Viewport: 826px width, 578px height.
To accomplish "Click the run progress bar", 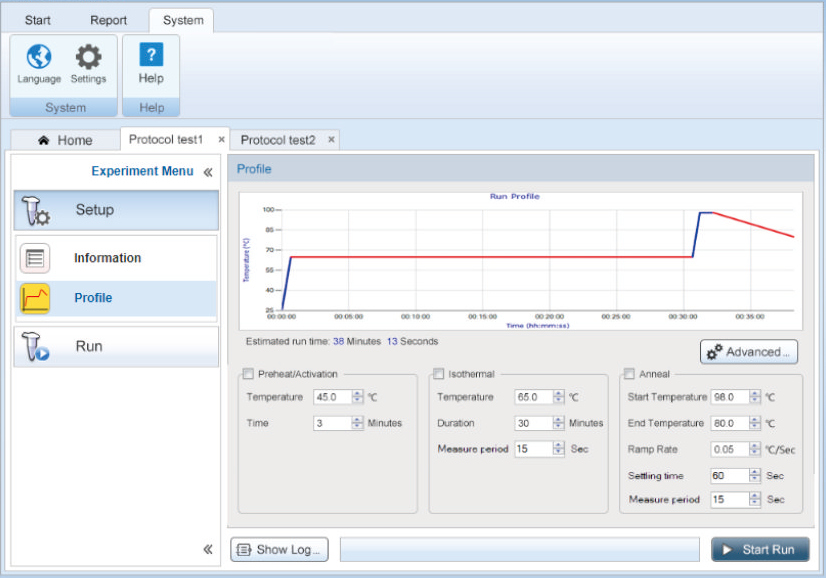I will (519, 550).
